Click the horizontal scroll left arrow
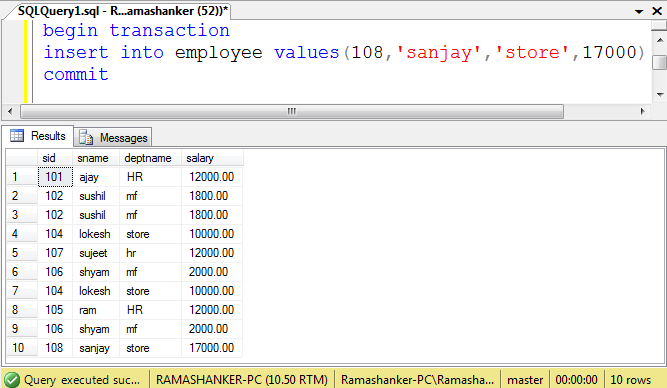667x388 pixels. (10, 111)
